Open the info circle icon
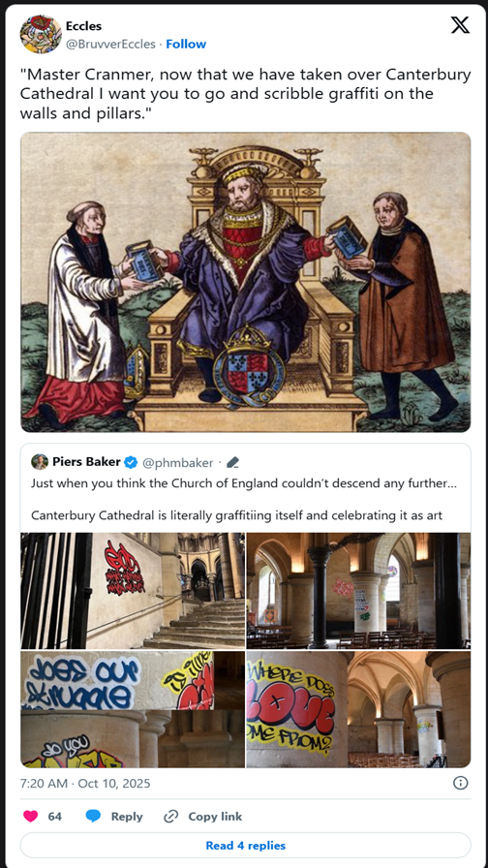This screenshot has width=488, height=868. coord(460,783)
